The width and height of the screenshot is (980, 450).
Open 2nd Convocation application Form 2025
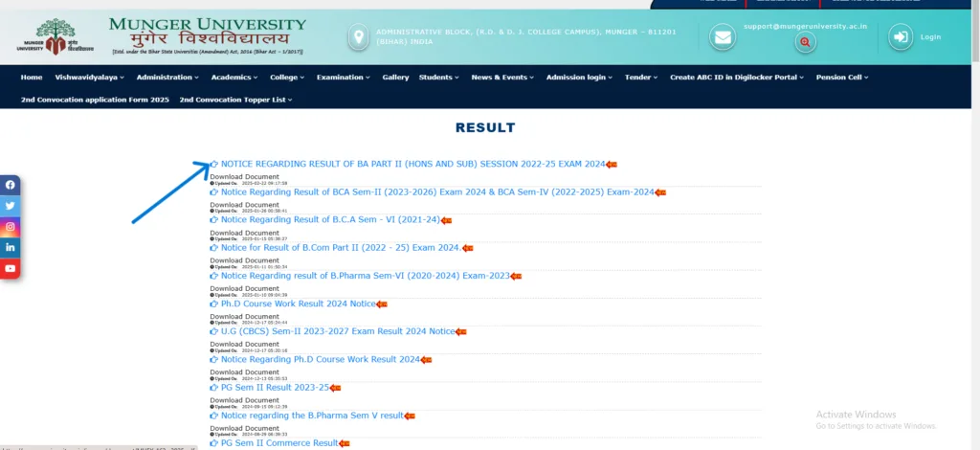(x=95, y=100)
